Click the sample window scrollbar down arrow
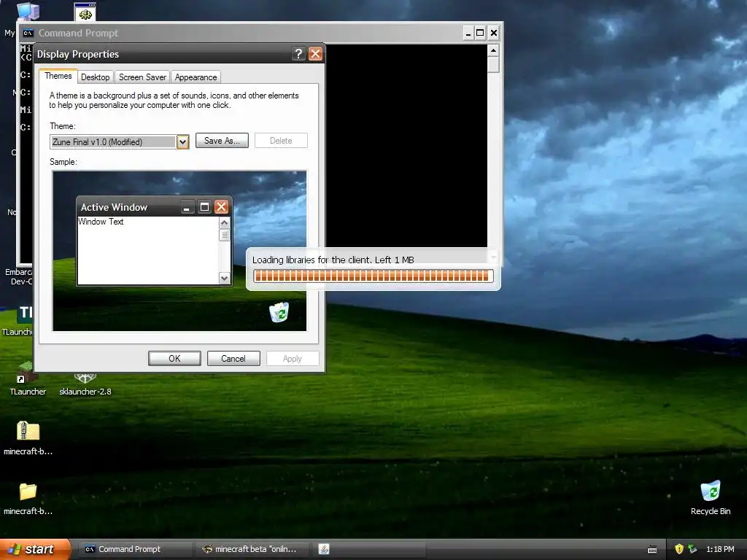Viewport: 747px width, 560px height. pyautogui.click(x=225, y=278)
